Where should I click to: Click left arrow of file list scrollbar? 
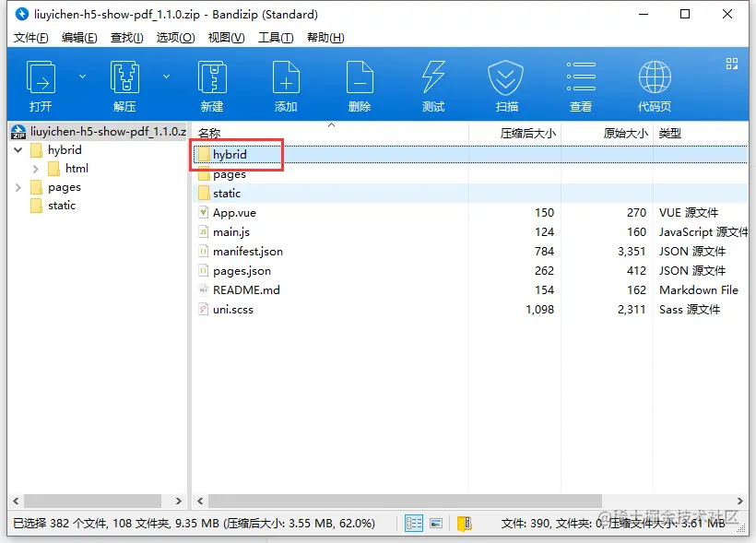200,501
